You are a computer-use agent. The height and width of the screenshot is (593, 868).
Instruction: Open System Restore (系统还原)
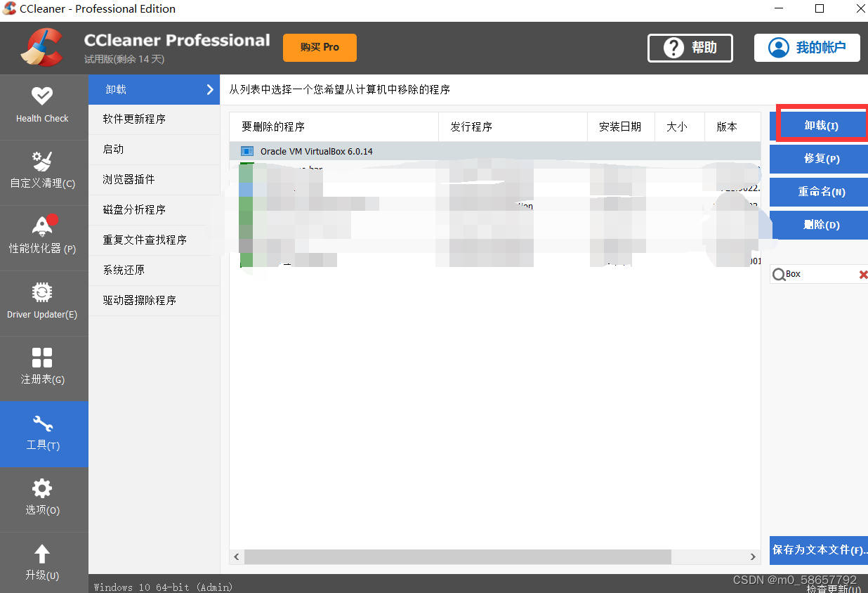[x=154, y=271]
